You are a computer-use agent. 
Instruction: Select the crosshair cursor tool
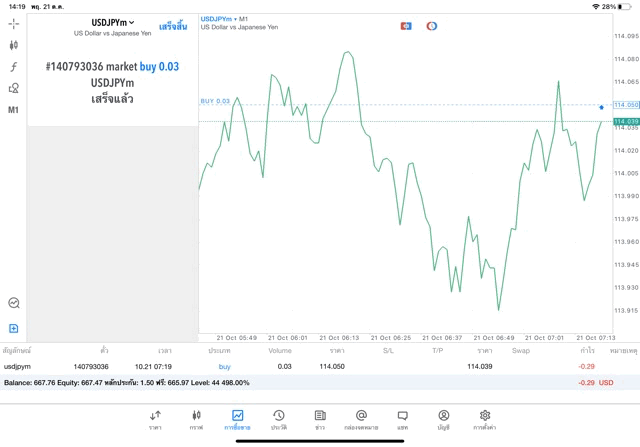14,23
